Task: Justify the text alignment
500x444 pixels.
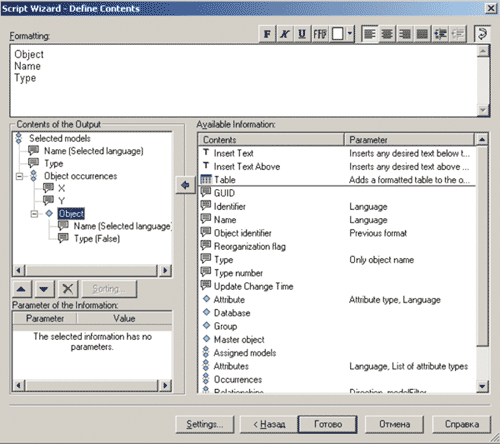Action: click(422, 34)
